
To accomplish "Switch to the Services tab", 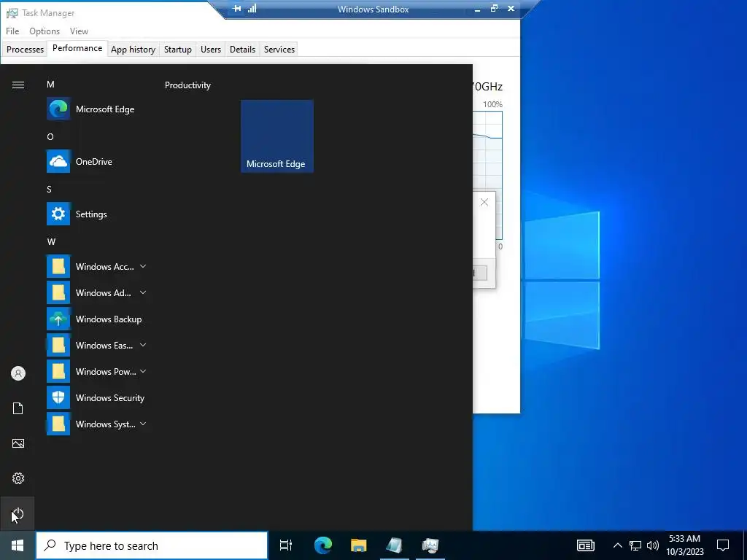I will tap(279, 50).
